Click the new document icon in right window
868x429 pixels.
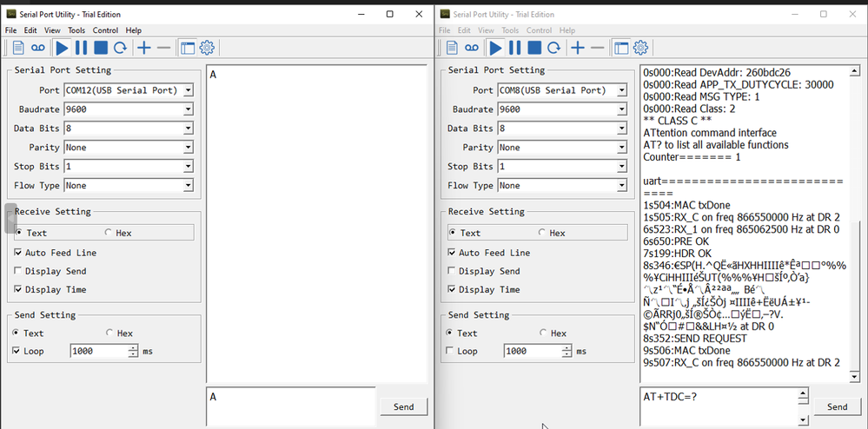[x=452, y=48]
